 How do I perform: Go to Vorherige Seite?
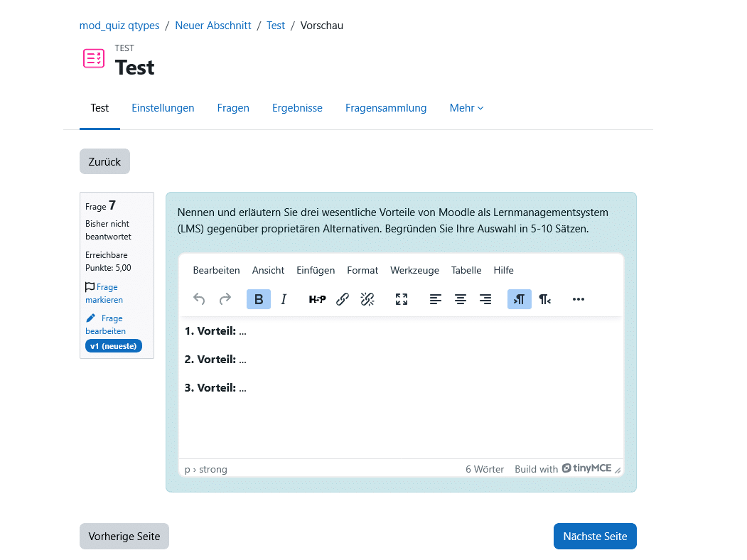[124, 536]
